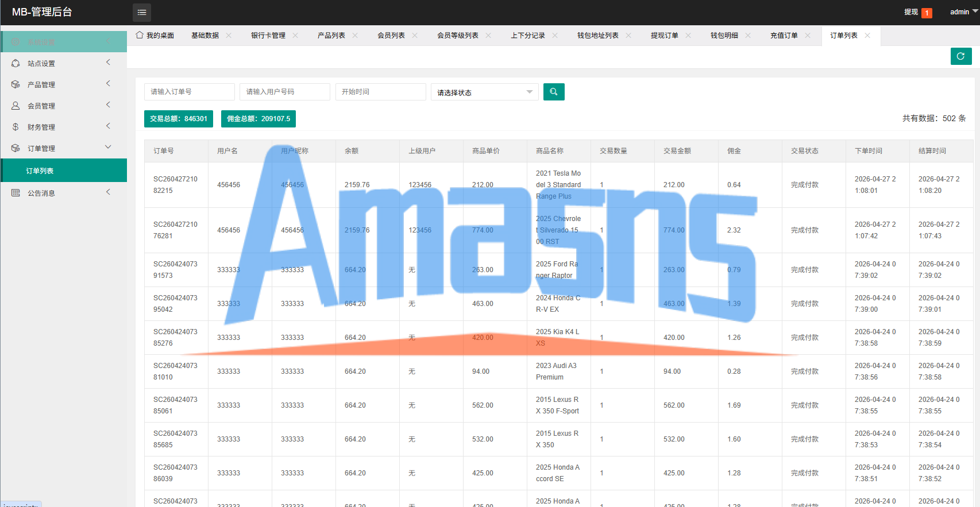Close the 银行卡管理 tab
The width and height of the screenshot is (980, 507).
point(295,36)
